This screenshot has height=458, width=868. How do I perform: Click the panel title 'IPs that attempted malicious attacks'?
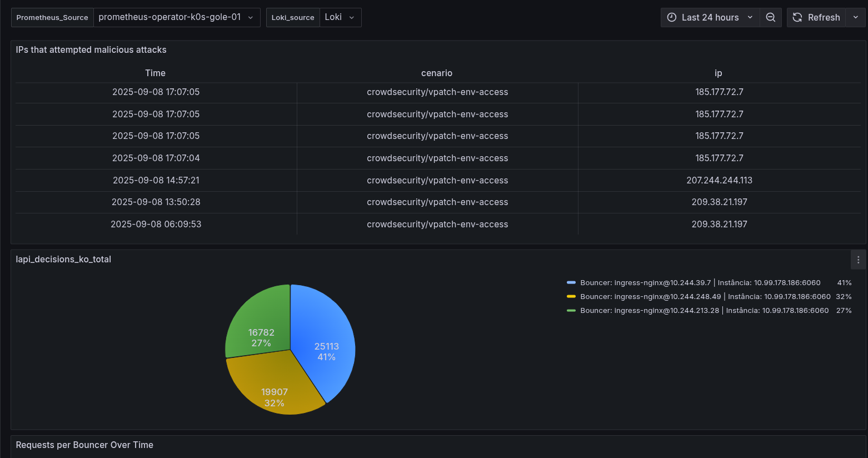coord(91,49)
